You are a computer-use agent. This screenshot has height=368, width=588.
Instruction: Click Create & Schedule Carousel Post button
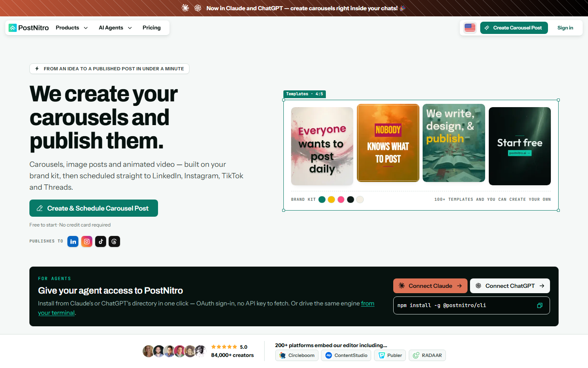tap(94, 208)
